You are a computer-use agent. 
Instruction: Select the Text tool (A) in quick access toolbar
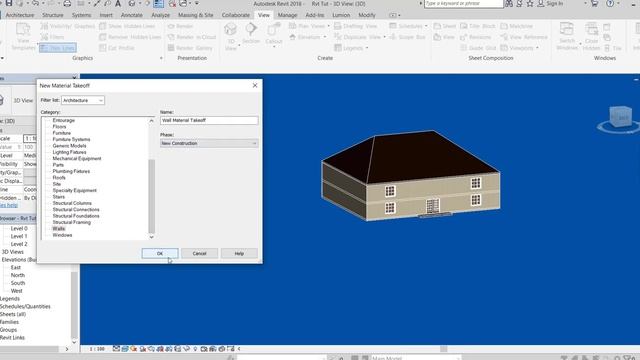click(118, 4)
